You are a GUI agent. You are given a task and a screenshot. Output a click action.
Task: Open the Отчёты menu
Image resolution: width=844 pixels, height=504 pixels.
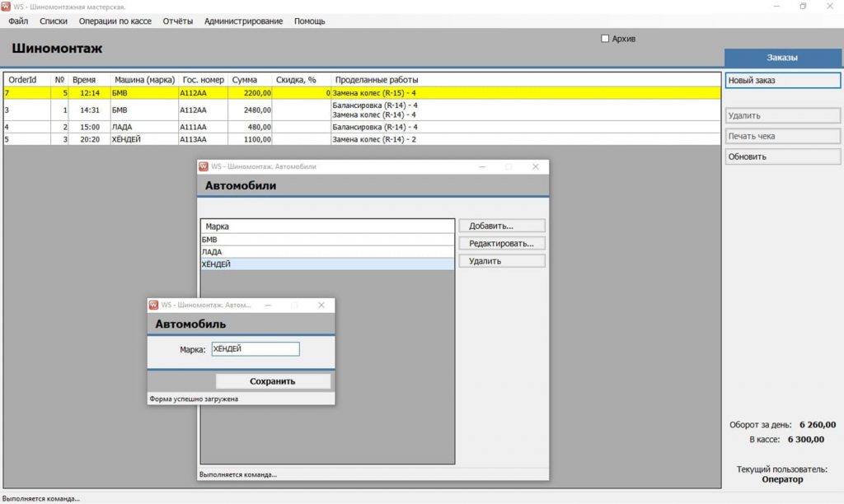click(178, 21)
